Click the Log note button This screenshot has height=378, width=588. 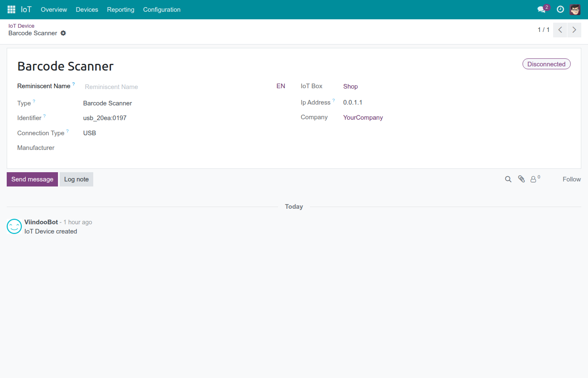point(76,179)
